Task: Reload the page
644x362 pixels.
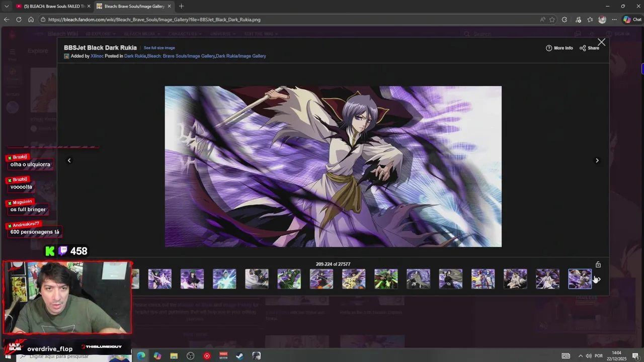Action: point(19,20)
